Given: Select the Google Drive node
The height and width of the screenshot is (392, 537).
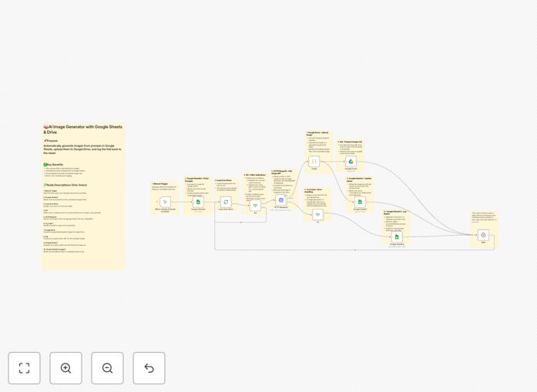Looking at the screenshot, I should (351, 161).
